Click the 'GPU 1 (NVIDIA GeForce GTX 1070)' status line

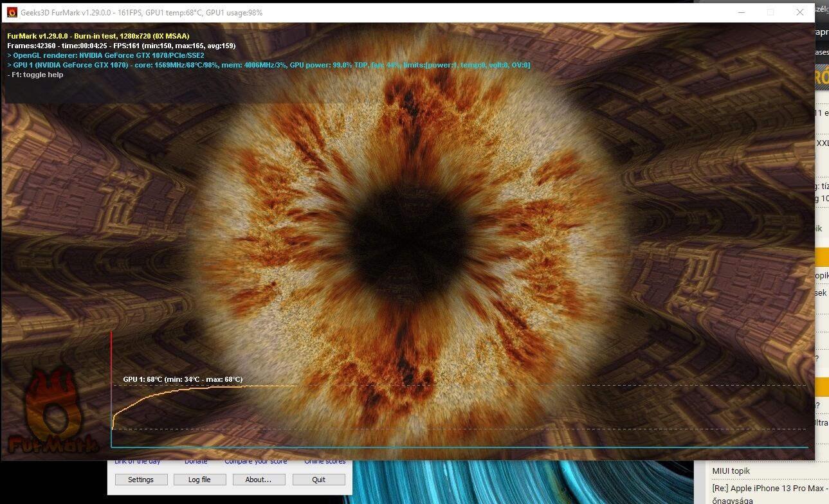pyautogui.click(x=269, y=65)
